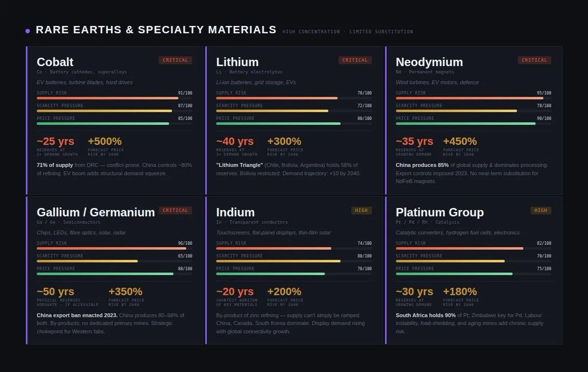Click the Indium HIGH badge

(x=361, y=210)
